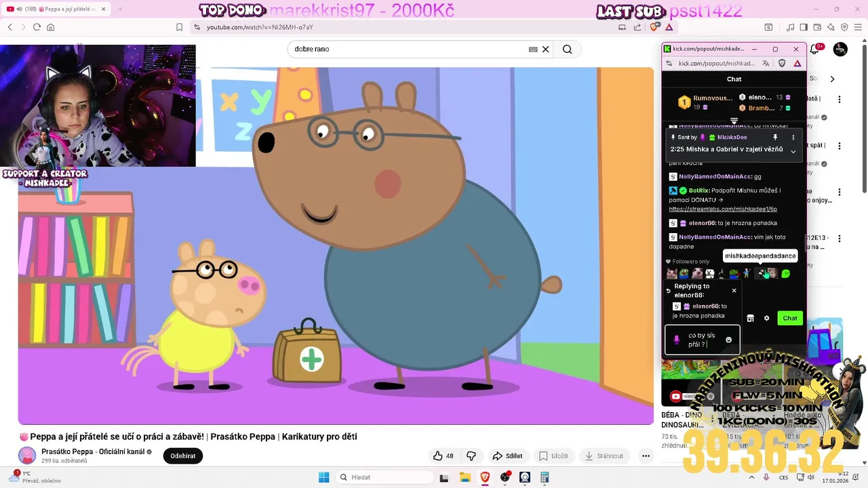Open Brave Shields lion icon
The width and height of the screenshot is (868, 488).
tap(654, 27)
